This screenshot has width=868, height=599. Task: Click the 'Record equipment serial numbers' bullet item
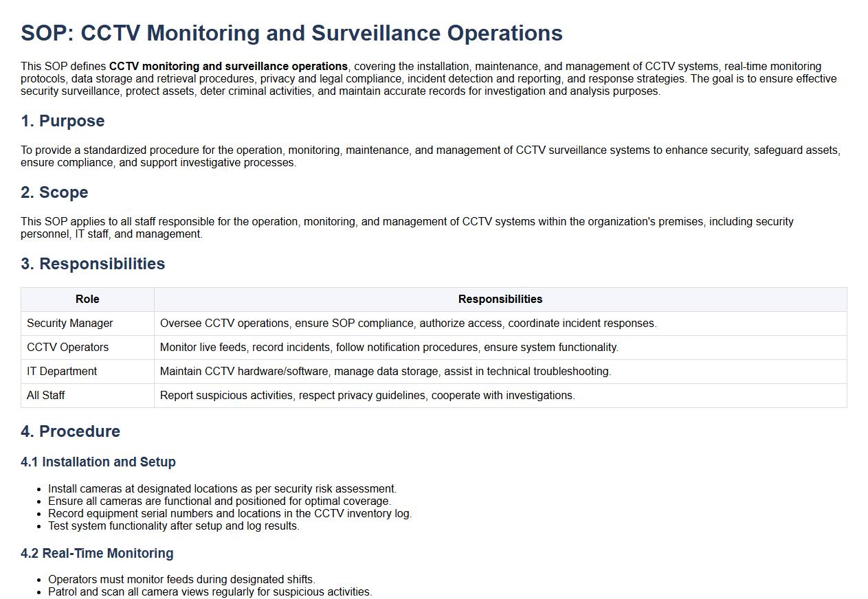230,514
